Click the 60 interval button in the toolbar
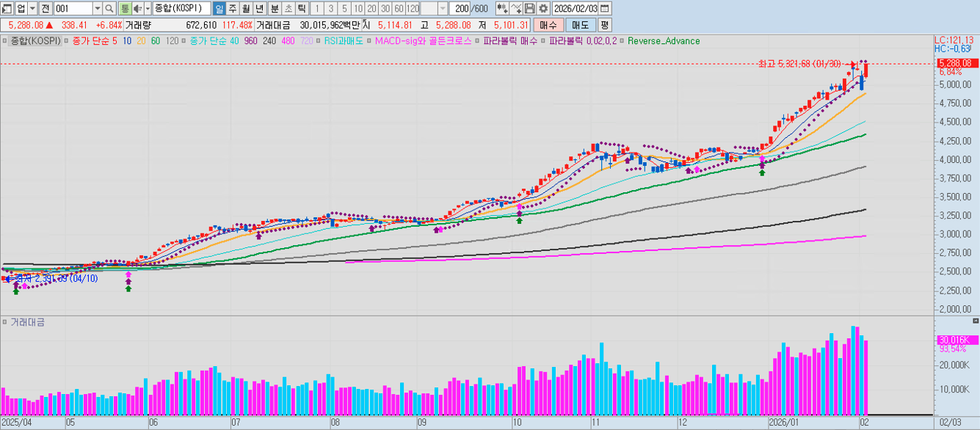Image resolution: width=980 pixels, height=430 pixels. tap(399, 8)
